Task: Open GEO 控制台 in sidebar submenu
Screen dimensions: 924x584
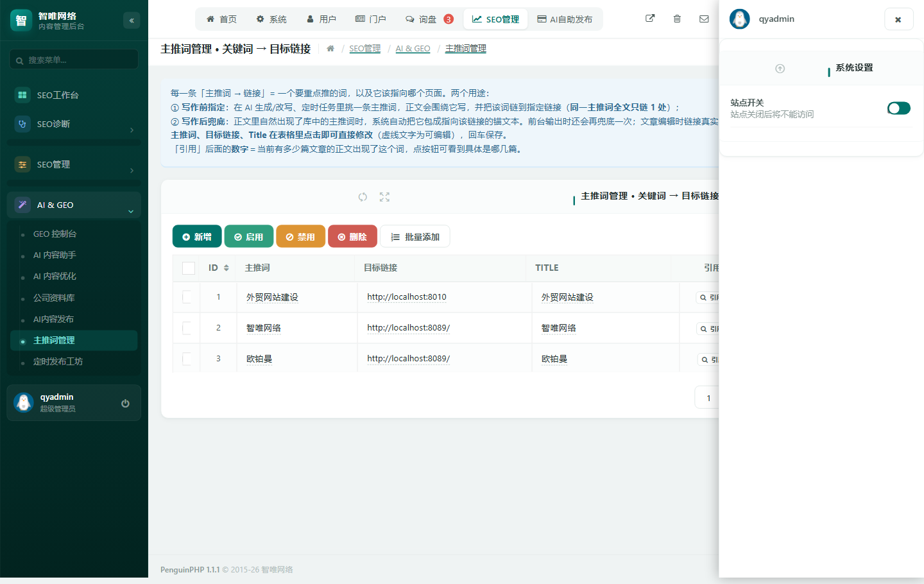Action: (x=74, y=234)
